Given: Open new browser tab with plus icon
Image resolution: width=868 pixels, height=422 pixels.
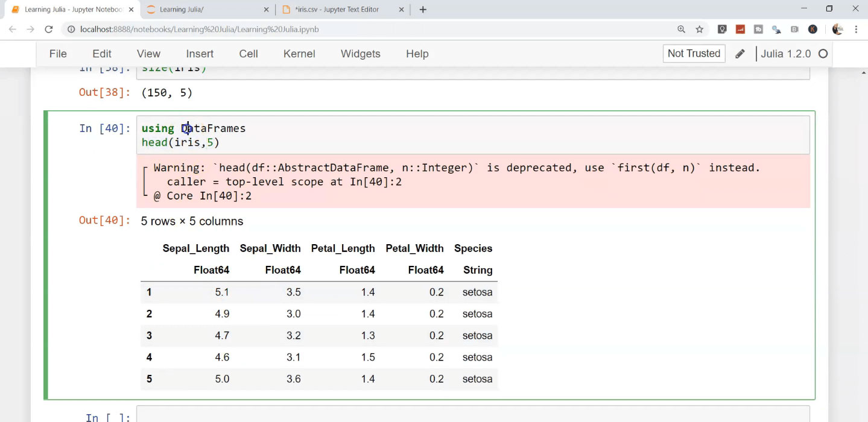Looking at the screenshot, I should [x=423, y=10].
